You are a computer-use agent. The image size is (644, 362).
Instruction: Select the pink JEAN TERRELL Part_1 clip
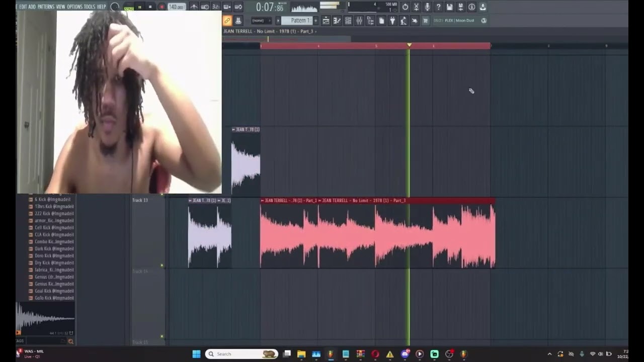click(290, 233)
